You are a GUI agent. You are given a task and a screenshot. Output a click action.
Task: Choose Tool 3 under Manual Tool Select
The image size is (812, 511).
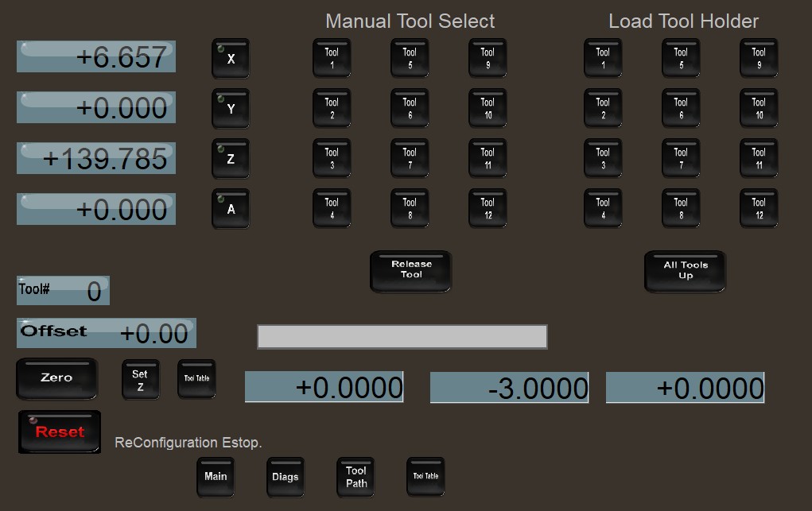point(332,158)
